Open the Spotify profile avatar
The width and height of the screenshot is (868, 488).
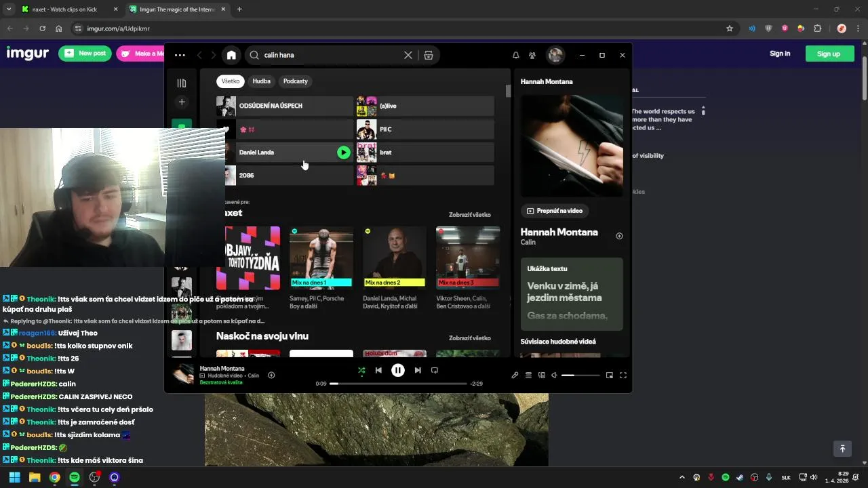[x=555, y=55]
